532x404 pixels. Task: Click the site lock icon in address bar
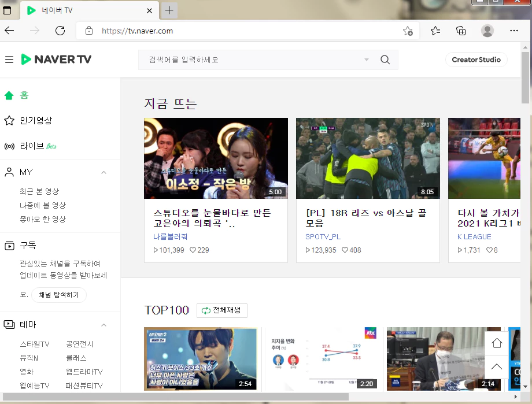coord(89,31)
